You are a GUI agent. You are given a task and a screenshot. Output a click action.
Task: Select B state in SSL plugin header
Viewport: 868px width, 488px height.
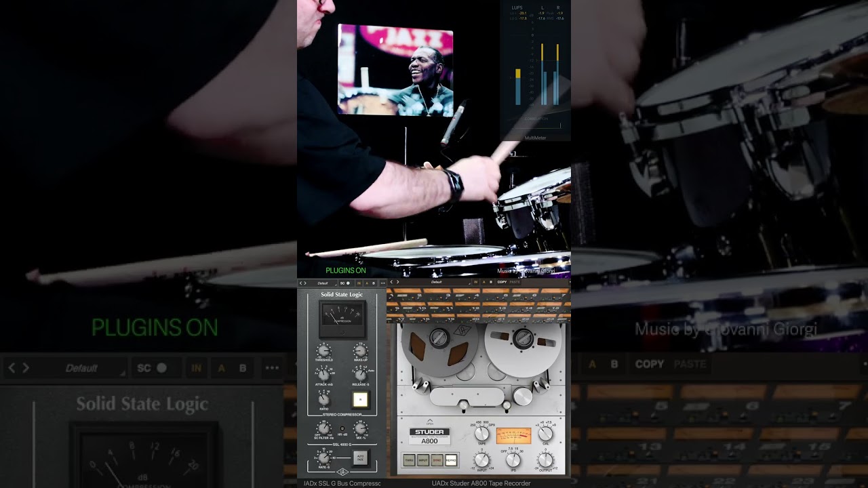pos(374,282)
